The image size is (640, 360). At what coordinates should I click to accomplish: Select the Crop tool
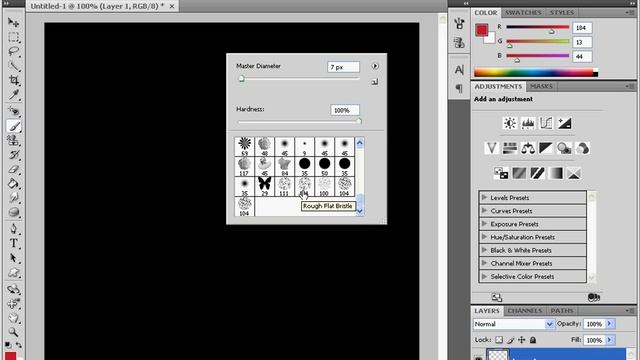pyautogui.click(x=13, y=80)
